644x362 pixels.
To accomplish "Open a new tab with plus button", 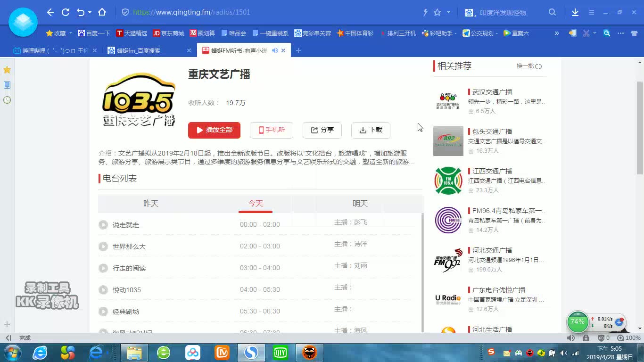I will click(298, 50).
